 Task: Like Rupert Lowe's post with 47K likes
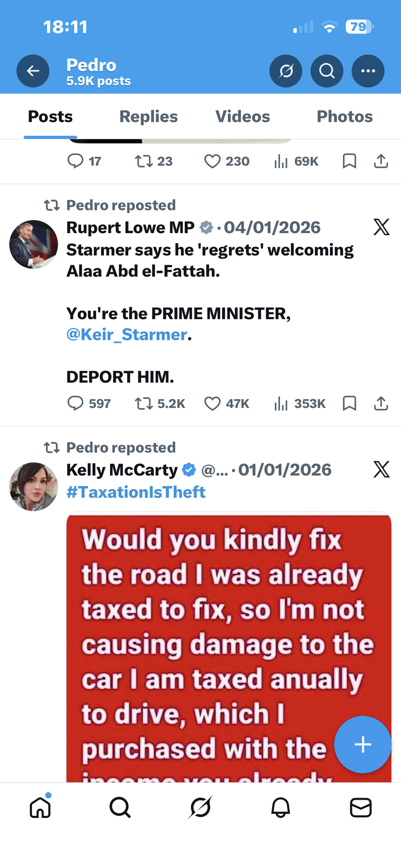point(212,404)
